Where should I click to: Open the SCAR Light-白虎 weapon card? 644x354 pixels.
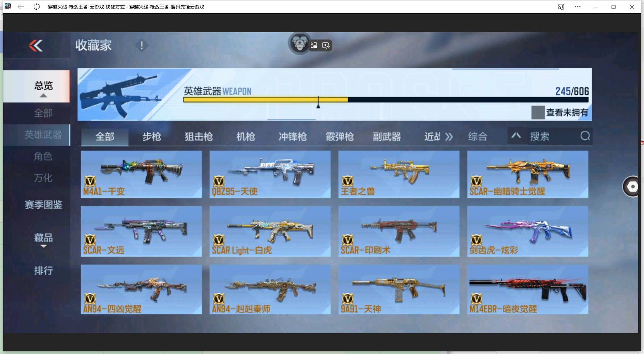click(x=270, y=231)
